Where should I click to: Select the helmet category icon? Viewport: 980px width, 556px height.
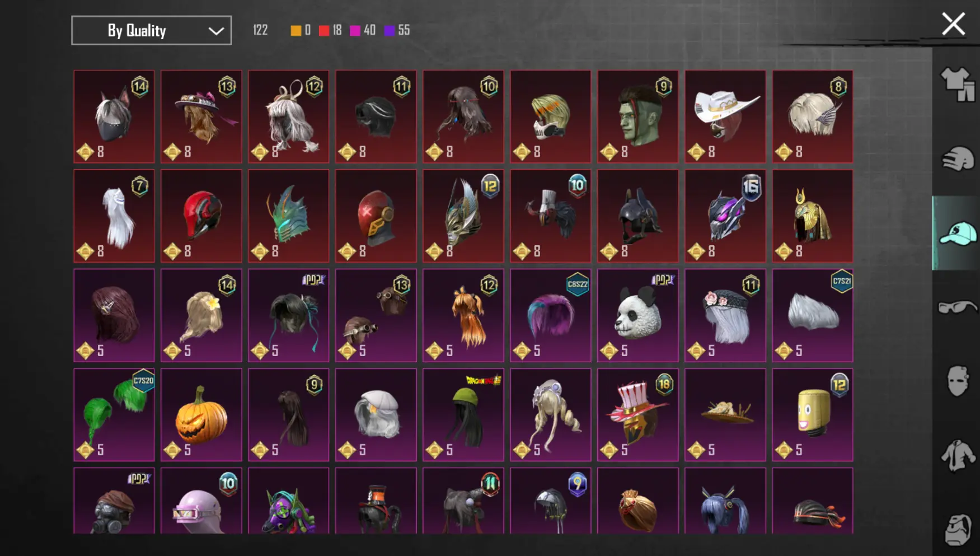coord(958,159)
